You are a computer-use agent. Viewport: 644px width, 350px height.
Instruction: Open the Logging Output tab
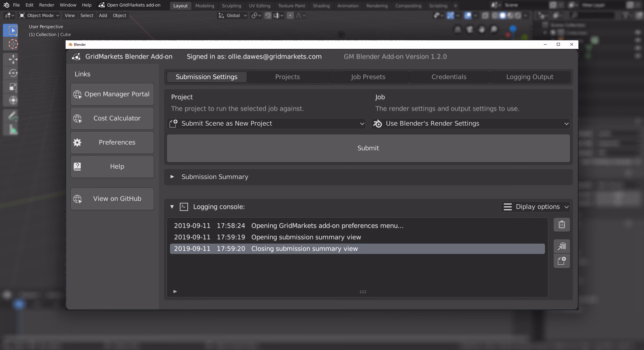[530, 77]
